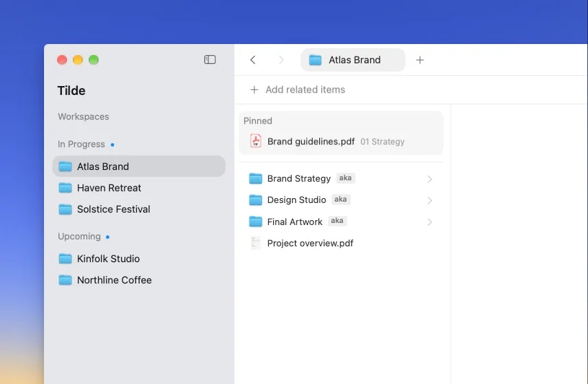Select Solstice Festival workspace

click(139, 209)
